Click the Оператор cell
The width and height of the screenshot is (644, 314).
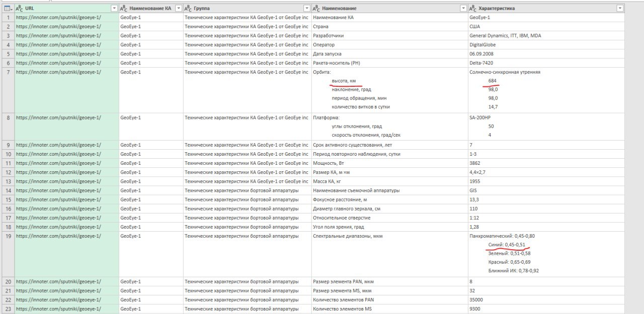pyautogui.click(x=389, y=45)
